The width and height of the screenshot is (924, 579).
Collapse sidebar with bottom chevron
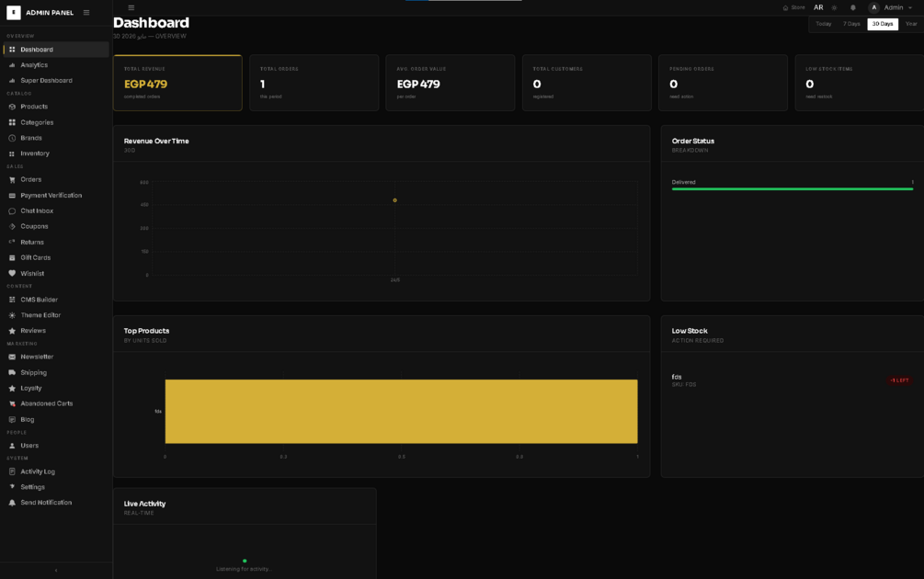coord(56,570)
